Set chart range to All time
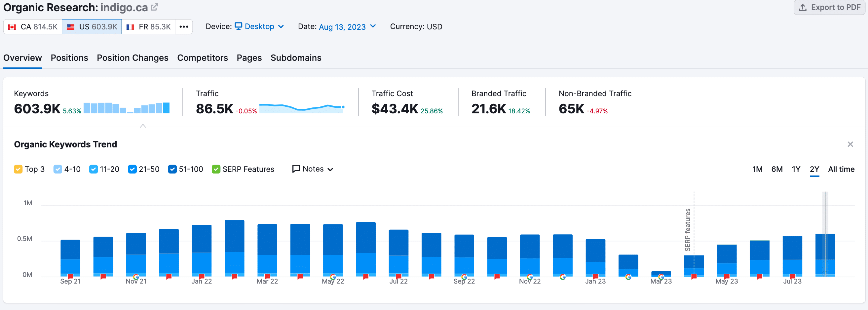 tap(841, 169)
